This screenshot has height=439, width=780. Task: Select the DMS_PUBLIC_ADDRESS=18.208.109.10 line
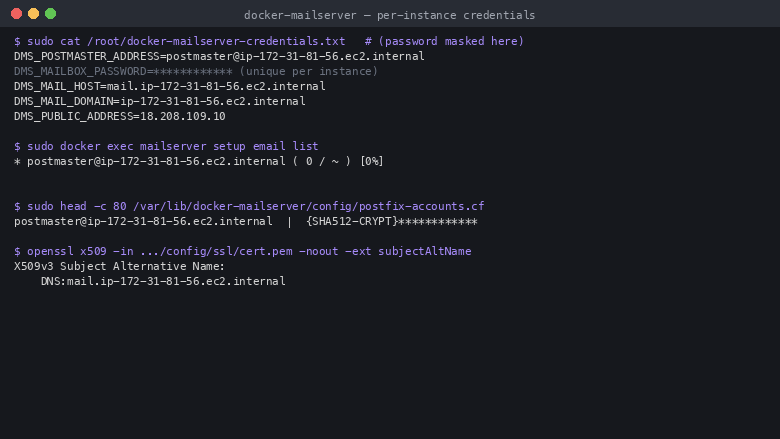tap(120, 116)
